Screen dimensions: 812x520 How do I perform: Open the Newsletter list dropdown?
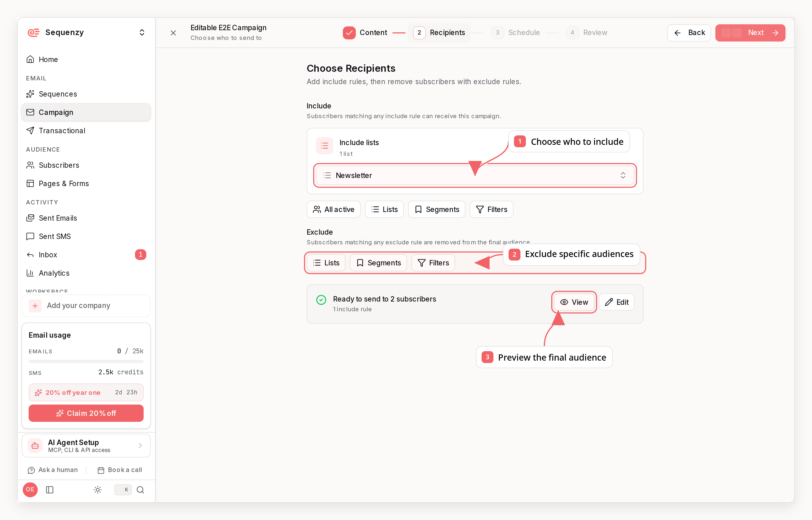pos(475,175)
